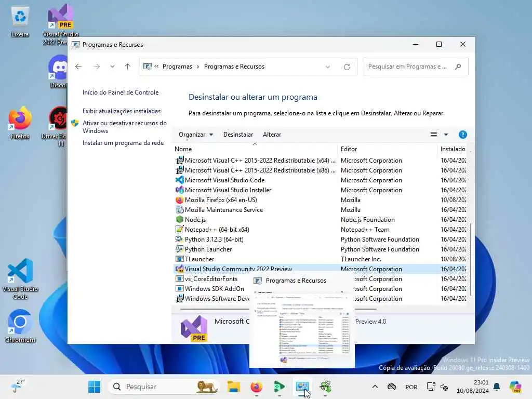Image resolution: width=532 pixels, height=399 pixels.
Task: Click the Control Panel taskbar icon
Action: pyautogui.click(x=302, y=387)
